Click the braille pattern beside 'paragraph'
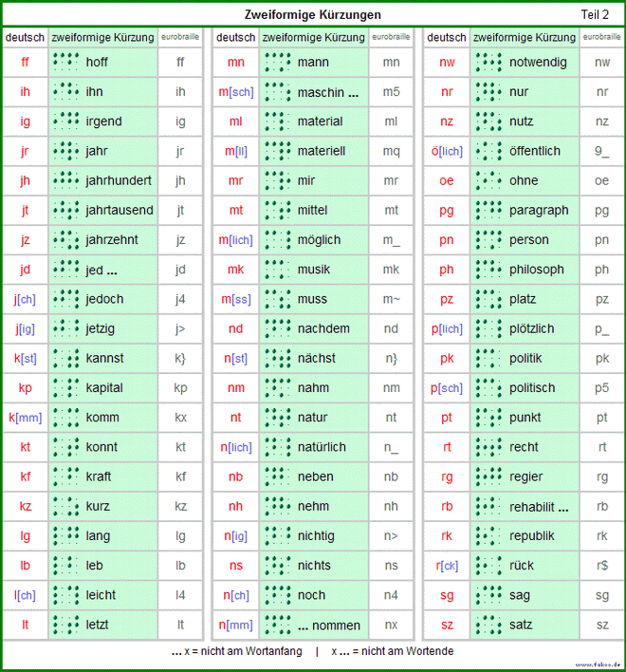Screen dimensions: 626x672 488,210
